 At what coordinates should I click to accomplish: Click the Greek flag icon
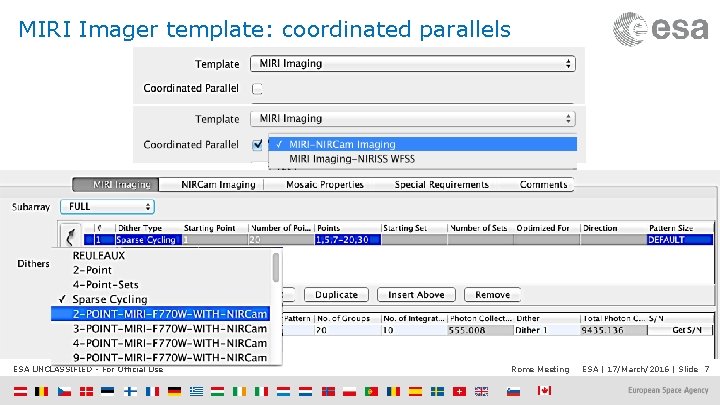pyautogui.click(x=196, y=391)
